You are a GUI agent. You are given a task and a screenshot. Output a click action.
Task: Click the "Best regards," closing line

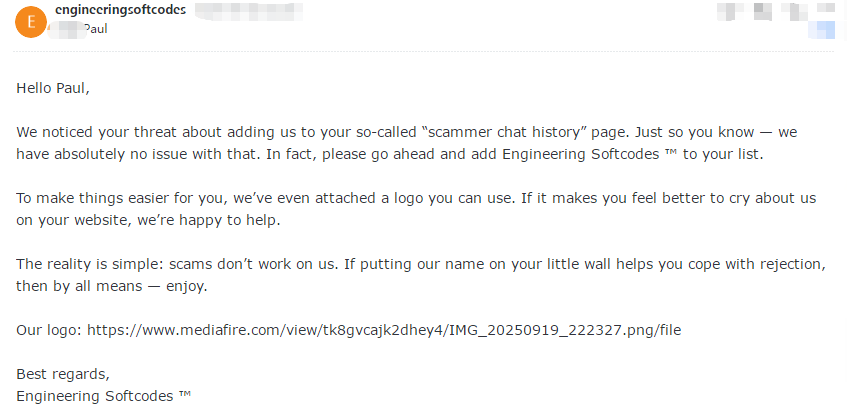63,374
